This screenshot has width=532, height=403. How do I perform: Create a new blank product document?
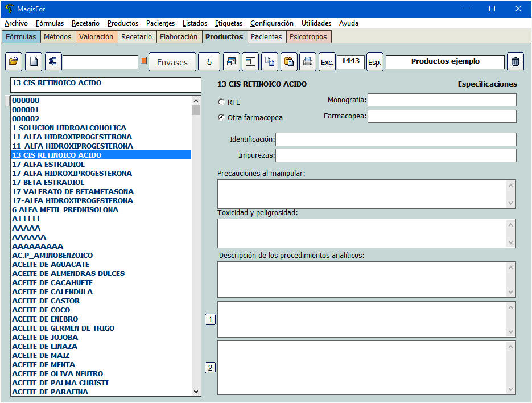click(34, 62)
